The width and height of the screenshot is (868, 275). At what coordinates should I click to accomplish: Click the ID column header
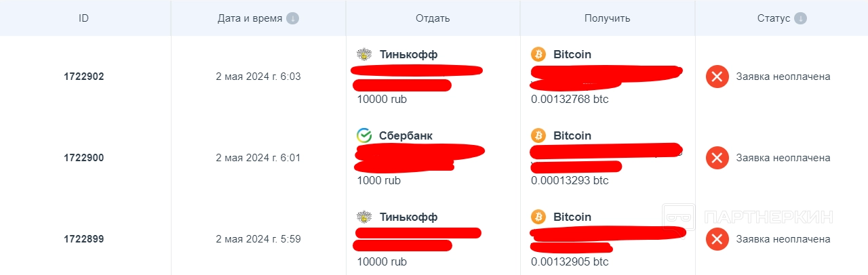[x=84, y=18]
